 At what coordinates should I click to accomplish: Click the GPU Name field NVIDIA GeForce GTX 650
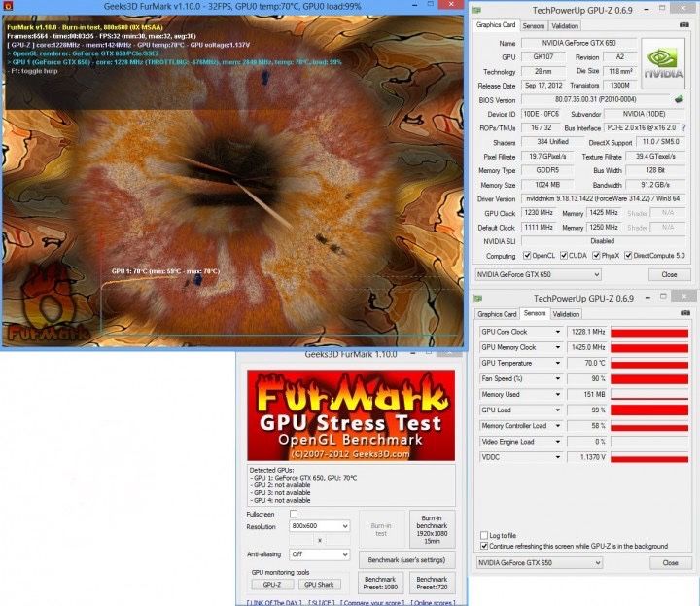point(578,43)
